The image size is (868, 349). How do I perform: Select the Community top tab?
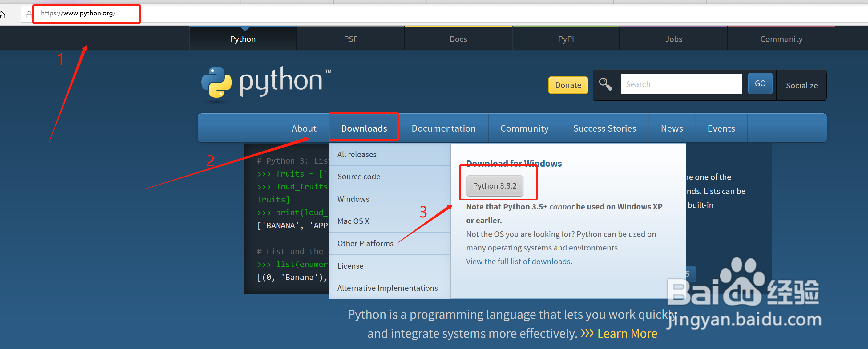pos(781,39)
